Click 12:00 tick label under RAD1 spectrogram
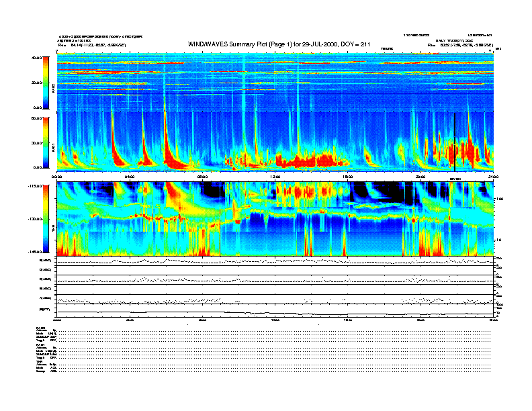 (275, 177)
